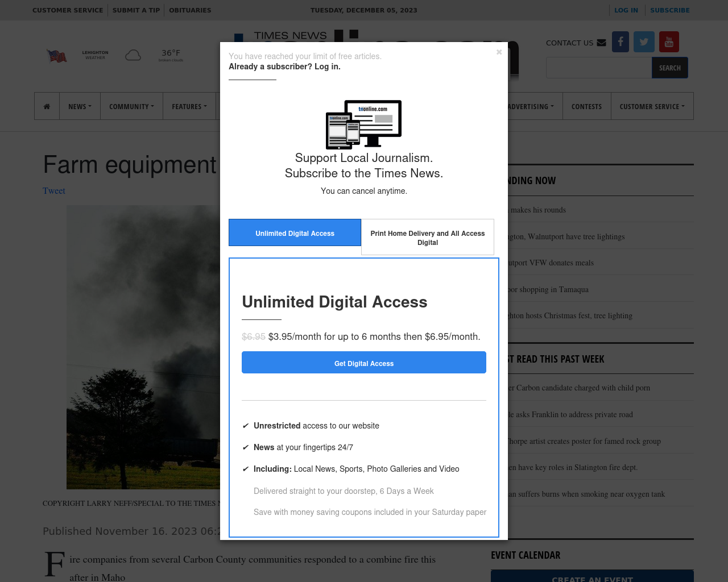Click the American flag image

[x=57, y=56]
